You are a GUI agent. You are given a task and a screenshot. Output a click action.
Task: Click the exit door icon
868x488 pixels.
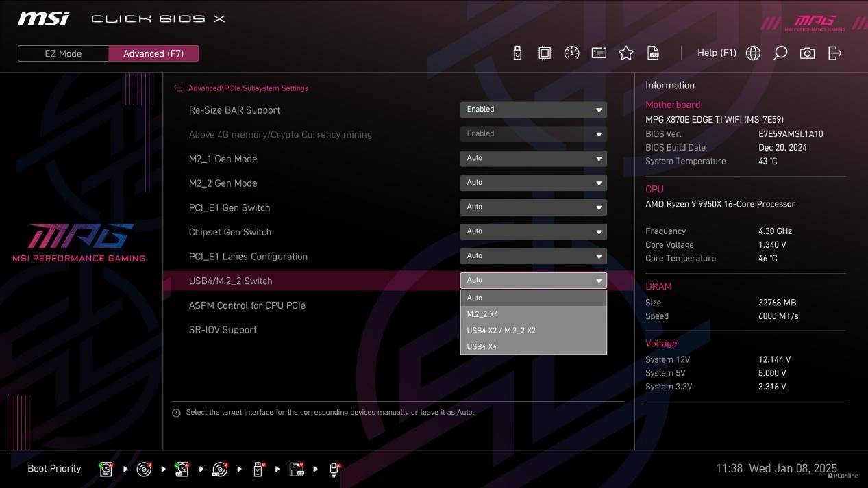[x=835, y=53]
